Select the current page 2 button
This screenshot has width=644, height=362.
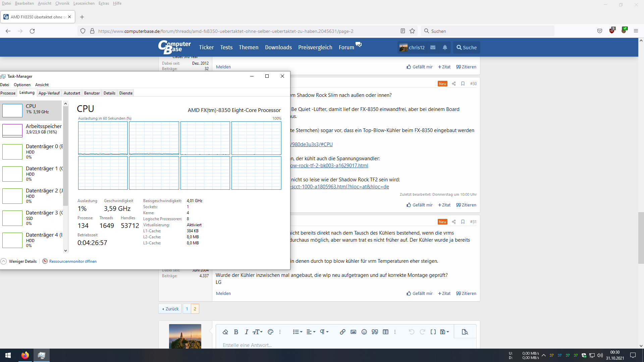click(x=195, y=309)
